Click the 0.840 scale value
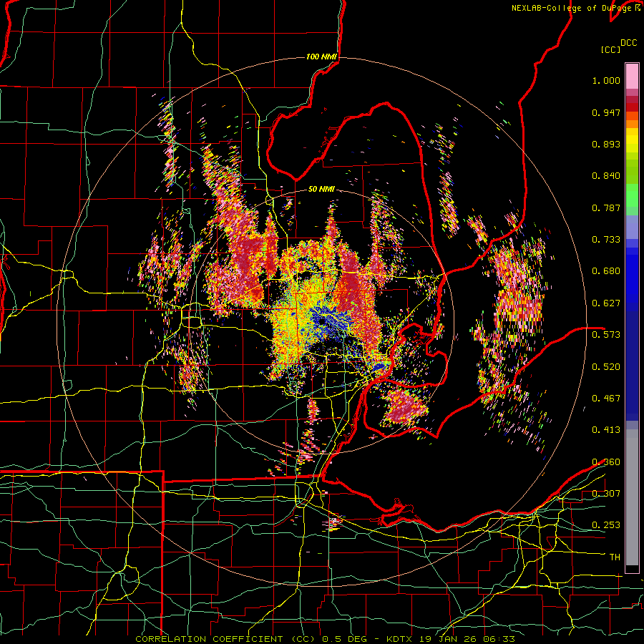 pyautogui.click(x=606, y=176)
